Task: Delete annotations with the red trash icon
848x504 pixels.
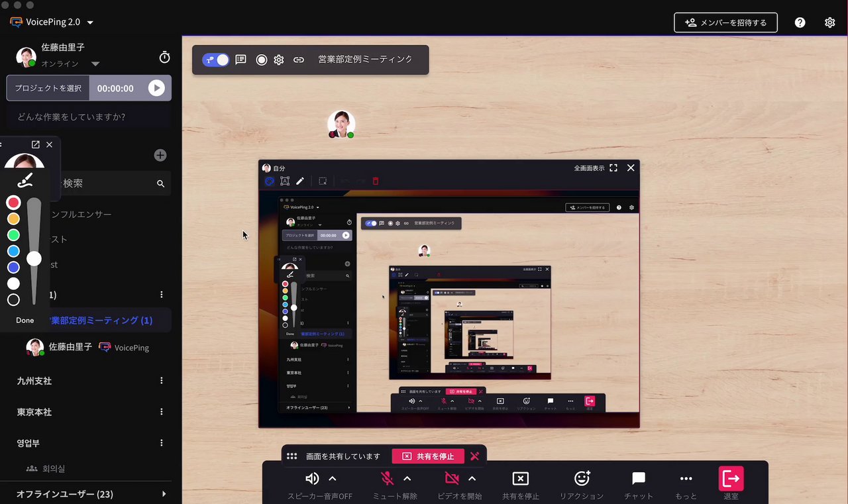Action: [x=376, y=181]
